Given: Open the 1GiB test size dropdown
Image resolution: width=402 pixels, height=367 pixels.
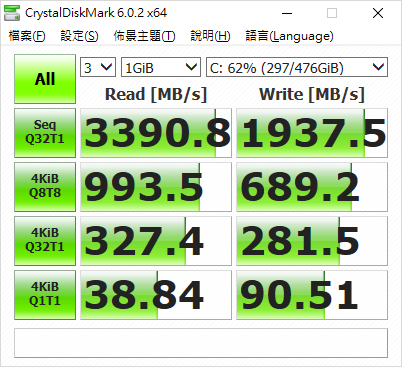Looking at the screenshot, I should 161,67.
